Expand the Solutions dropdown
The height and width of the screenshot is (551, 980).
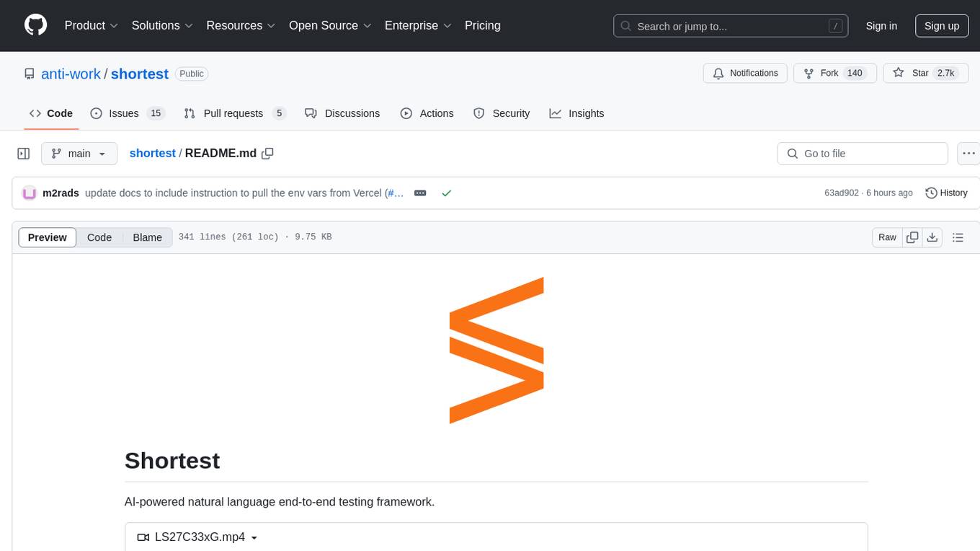click(162, 25)
